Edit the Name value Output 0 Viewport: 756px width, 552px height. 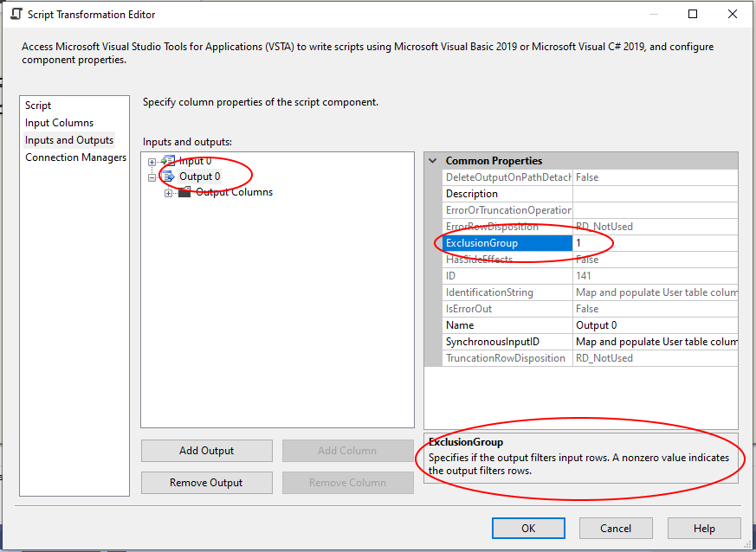coord(656,325)
